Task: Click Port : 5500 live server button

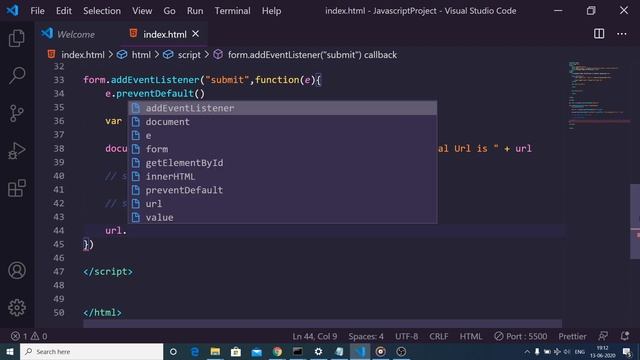Action: pyautogui.click(x=520, y=336)
